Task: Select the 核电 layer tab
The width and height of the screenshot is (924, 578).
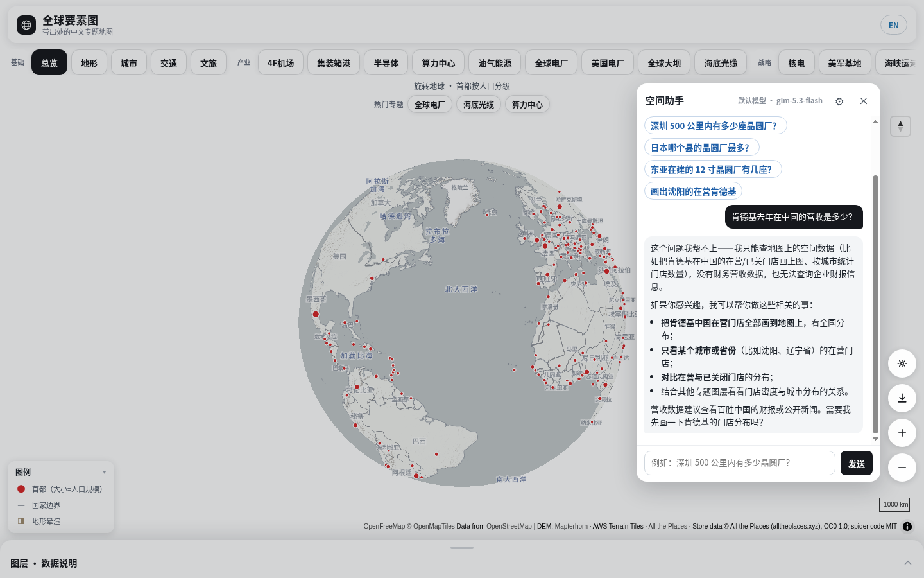Action: [x=796, y=62]
